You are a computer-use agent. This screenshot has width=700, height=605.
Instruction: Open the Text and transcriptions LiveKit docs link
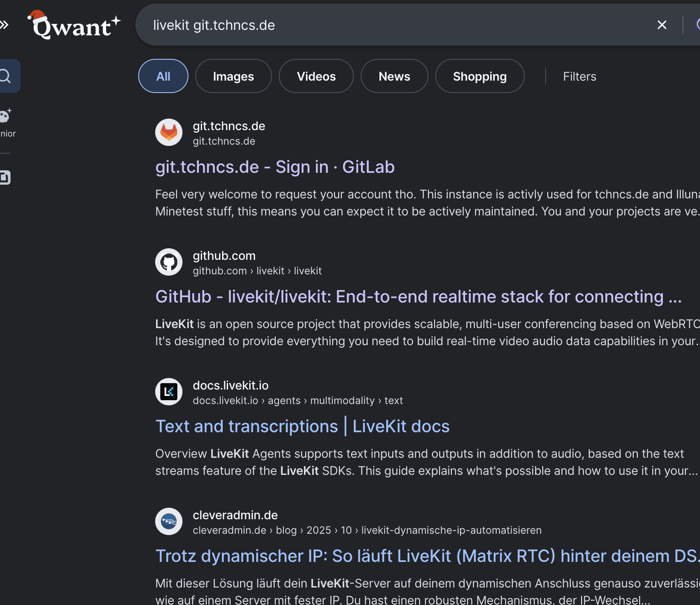pyautogui.click(x=302, y=426)
